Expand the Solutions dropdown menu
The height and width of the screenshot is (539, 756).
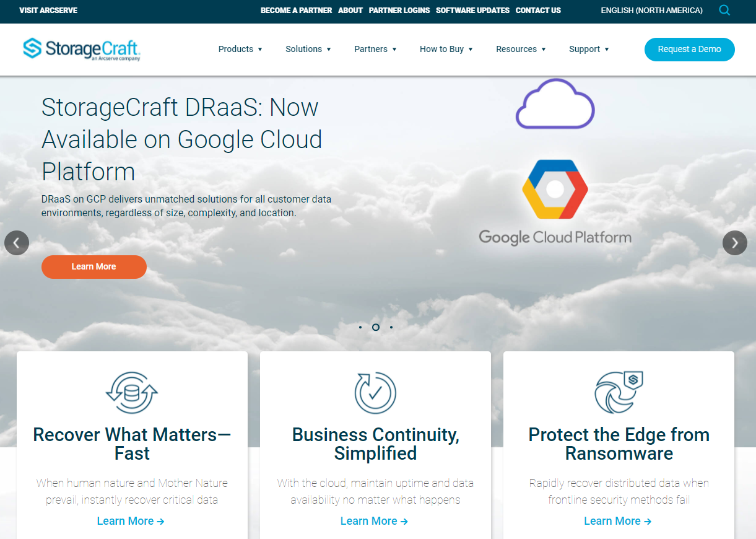[x=308, y=49]
